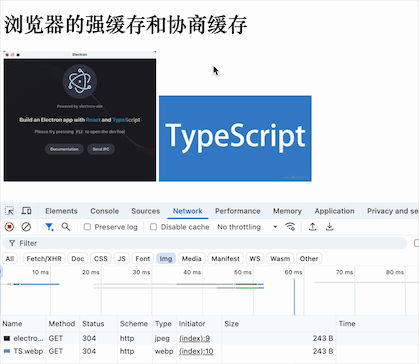The image size is (419, 364).
Task: Filter by WS requests
Action: point(255,259)
